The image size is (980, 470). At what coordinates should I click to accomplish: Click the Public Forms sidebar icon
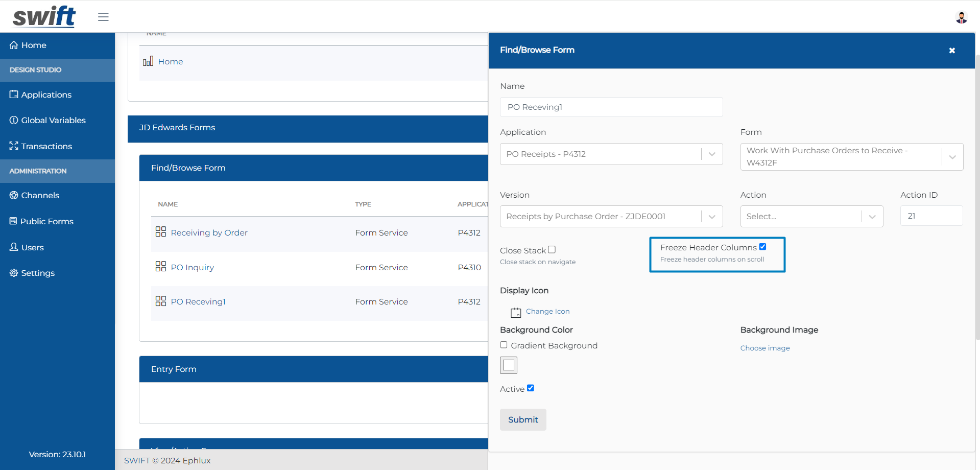pos(13,221)
